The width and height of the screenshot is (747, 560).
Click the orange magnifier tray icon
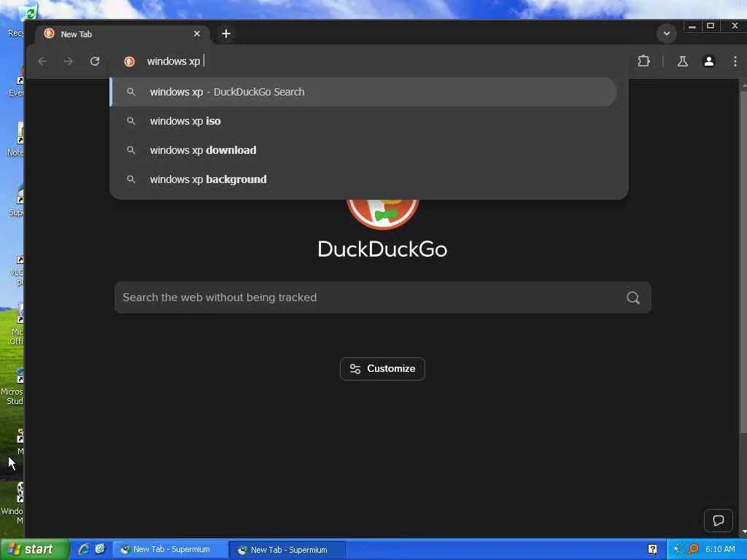tap(693, 550)
